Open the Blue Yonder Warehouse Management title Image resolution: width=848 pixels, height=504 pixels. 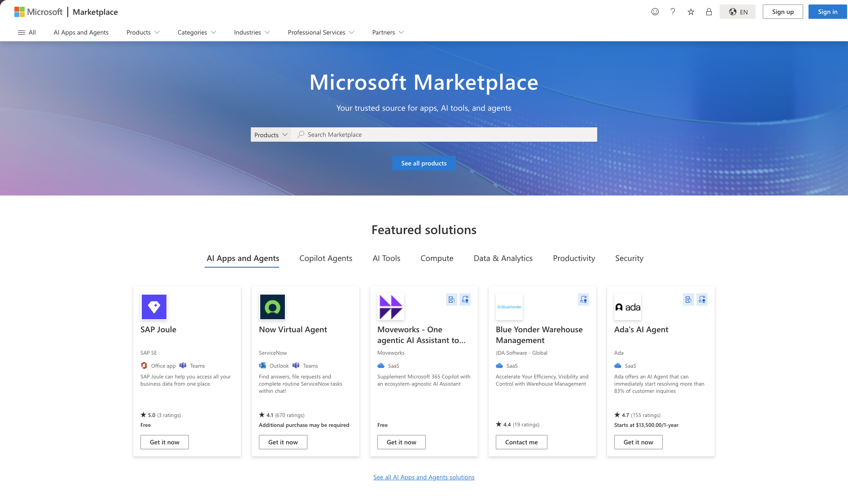click(539, 335)
